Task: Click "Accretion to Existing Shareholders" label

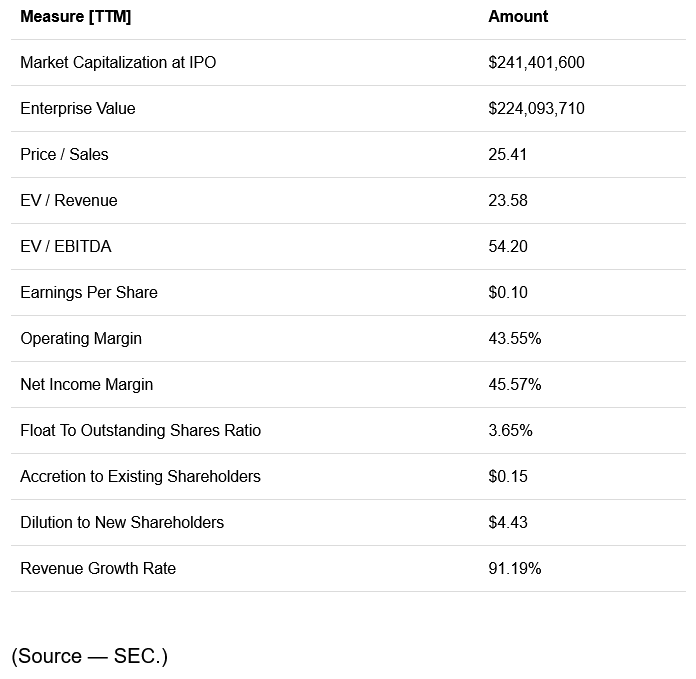Action: tap(140, 477)
